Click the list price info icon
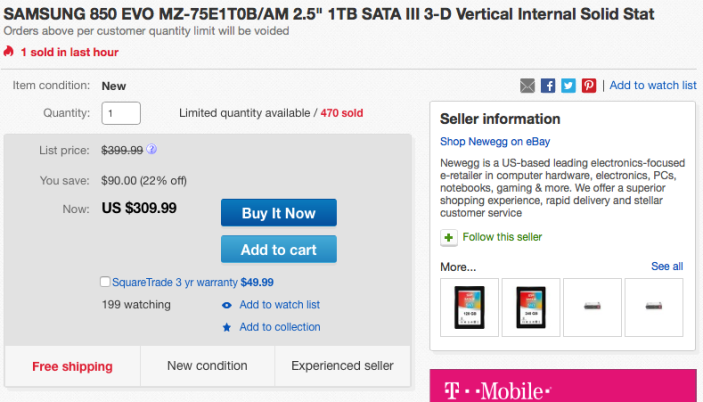The image size is (703, 402). pos(152,150)
